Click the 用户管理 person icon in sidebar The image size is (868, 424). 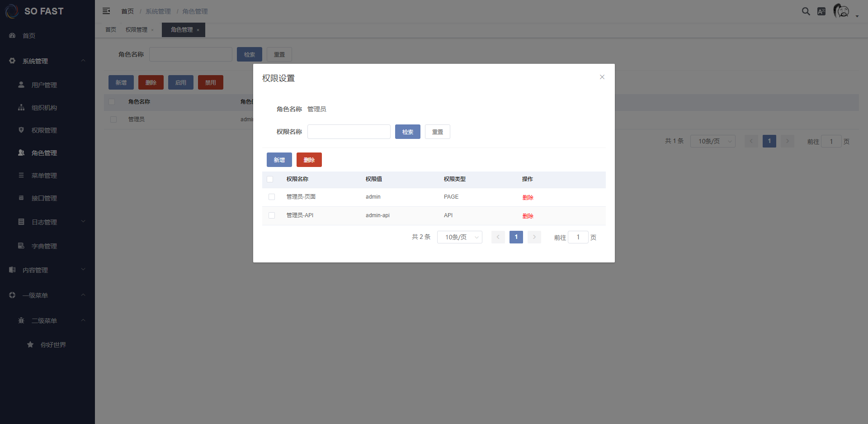point(21,85)
